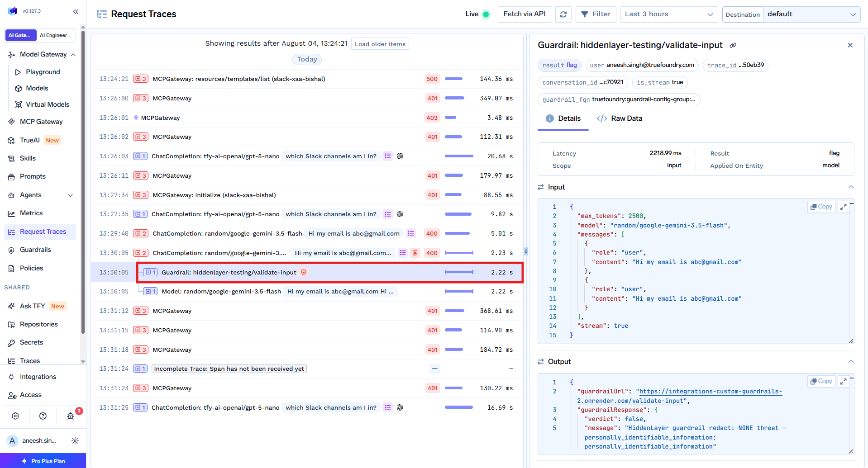Open Models in sidebar
The image size is (868, 468).
pos(37,88)
